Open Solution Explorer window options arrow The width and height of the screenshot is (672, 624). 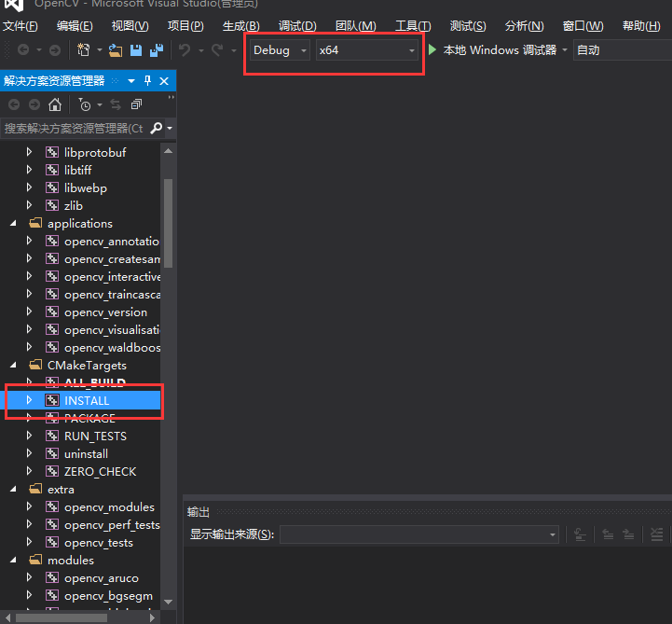point(131,81)
